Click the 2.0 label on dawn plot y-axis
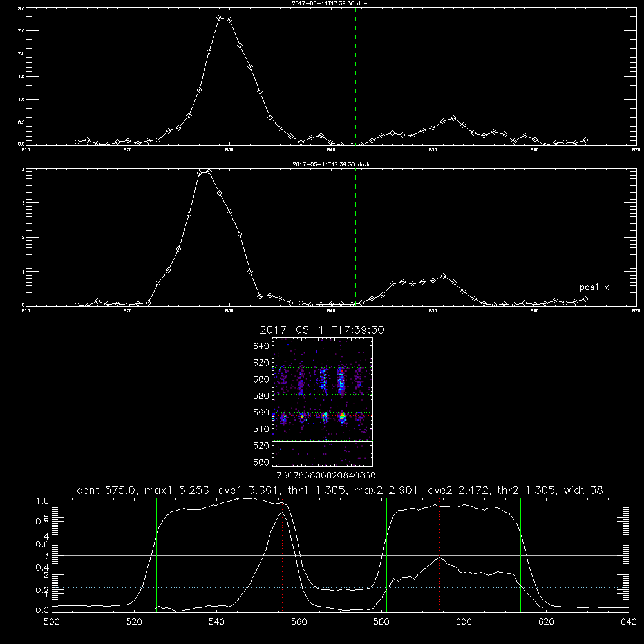This screenshot has height=644, width=644. [22, 53]
